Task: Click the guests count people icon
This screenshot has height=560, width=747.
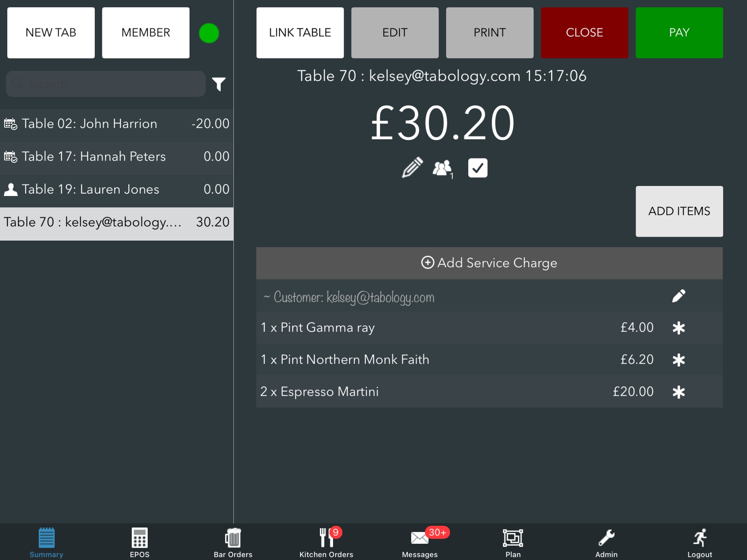Action: point(442,168)
